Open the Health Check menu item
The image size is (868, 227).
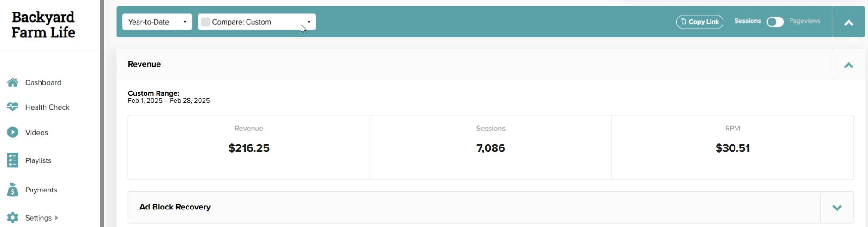[x=47, y=107]
